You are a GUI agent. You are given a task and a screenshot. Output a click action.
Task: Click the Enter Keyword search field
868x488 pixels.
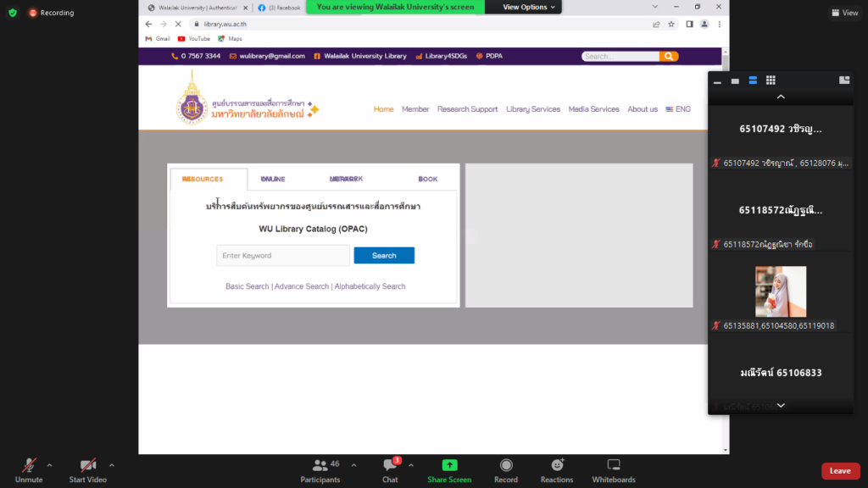click(x=283, y=256)
